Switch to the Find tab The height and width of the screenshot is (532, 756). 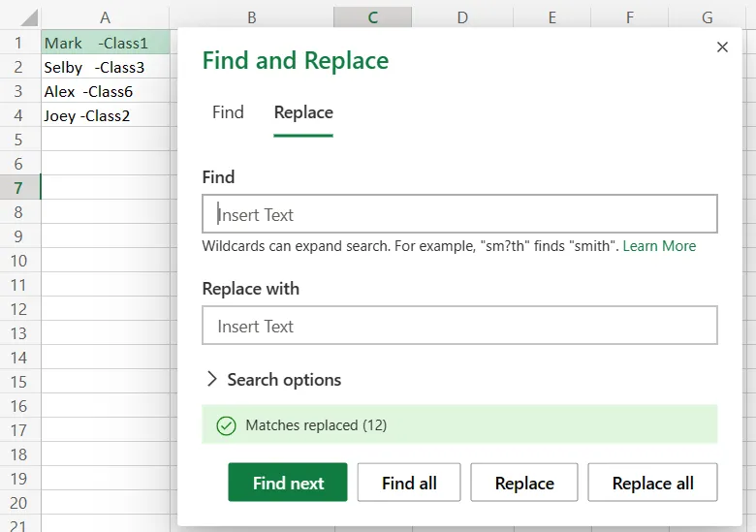[x=228, y=112]
